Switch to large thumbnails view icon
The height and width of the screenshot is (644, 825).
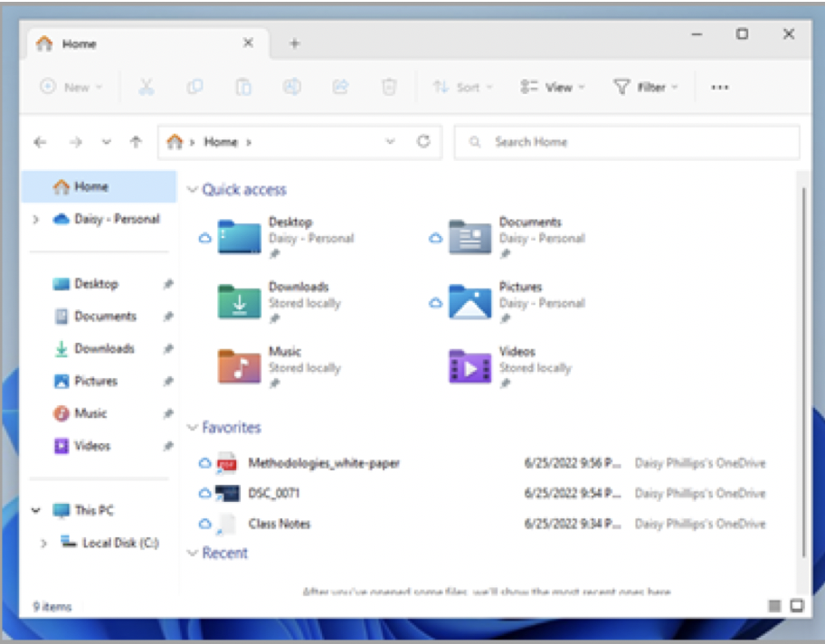coord(797,606)
